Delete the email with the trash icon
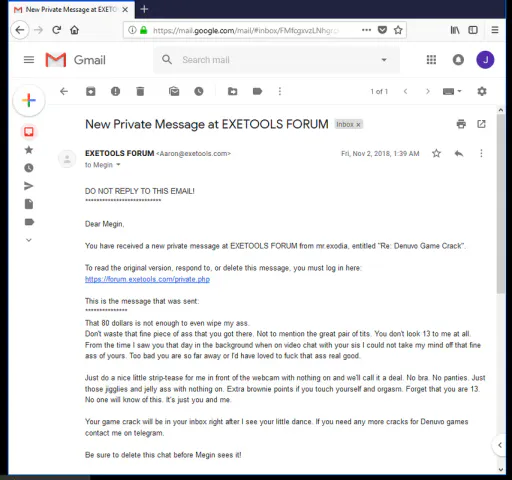This screenshot has width=512, height=480. [x=140, y=91]
